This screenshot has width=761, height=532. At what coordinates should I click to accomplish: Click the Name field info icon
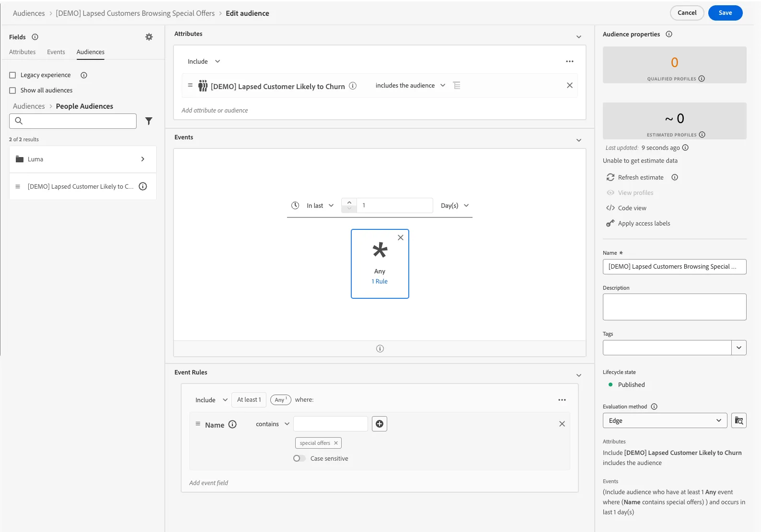click(x=232, y=424)
